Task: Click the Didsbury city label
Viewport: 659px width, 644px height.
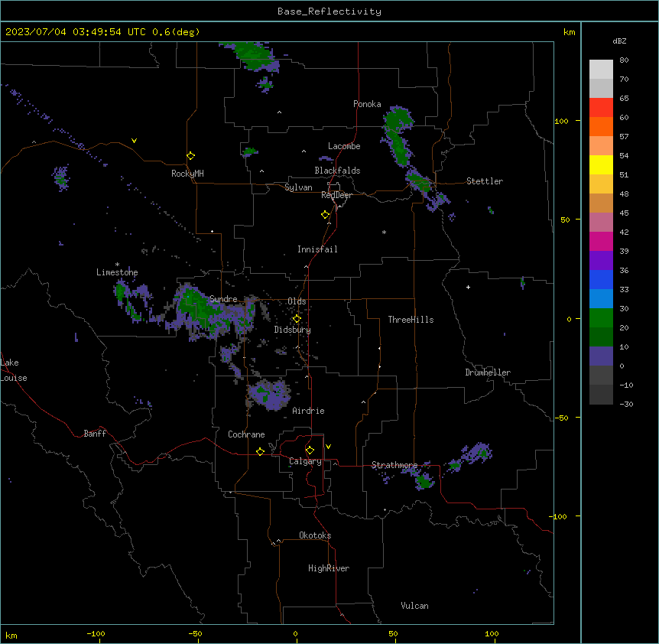Action: [x=292, y=330]
